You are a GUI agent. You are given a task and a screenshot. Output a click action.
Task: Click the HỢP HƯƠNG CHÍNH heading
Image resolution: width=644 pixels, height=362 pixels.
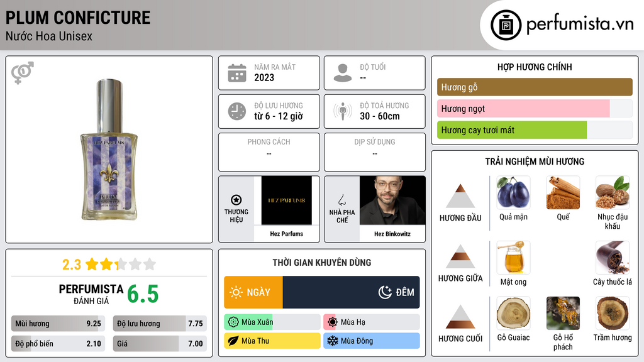[x=535, y=67]
